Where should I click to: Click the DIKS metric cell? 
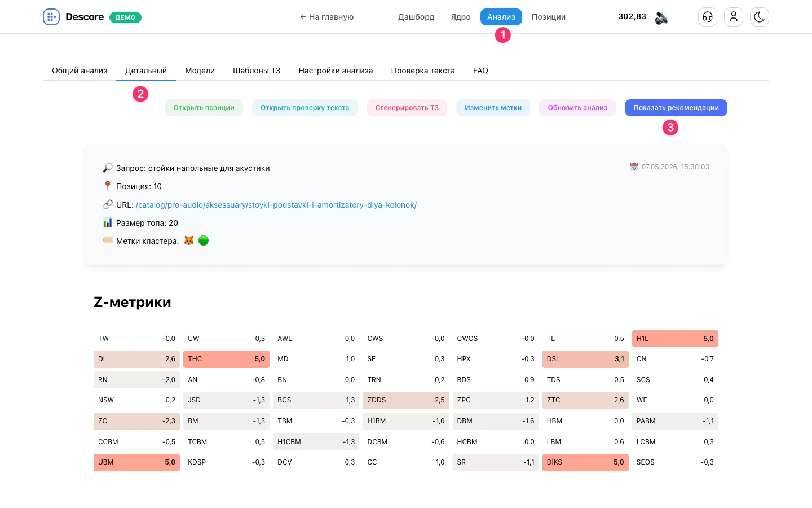585,462
